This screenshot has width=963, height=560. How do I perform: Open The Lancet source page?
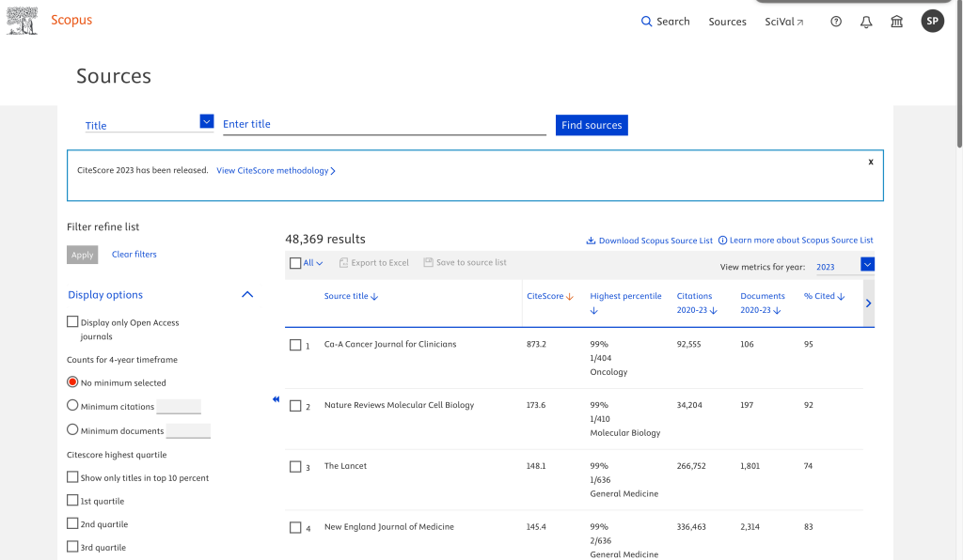coord(346,465)
